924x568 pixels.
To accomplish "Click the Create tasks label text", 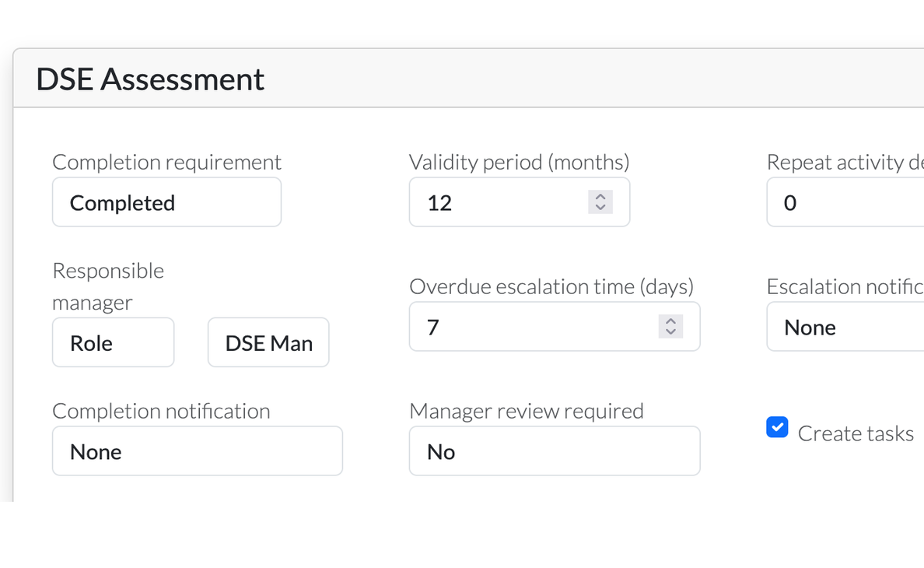I will (856, 433).
